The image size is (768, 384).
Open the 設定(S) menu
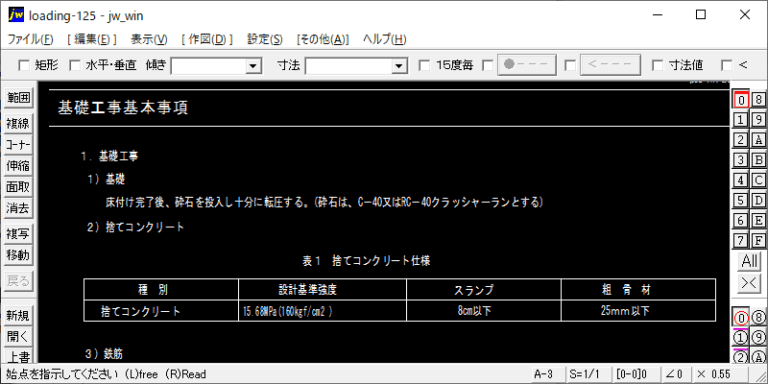coord(264,39)
